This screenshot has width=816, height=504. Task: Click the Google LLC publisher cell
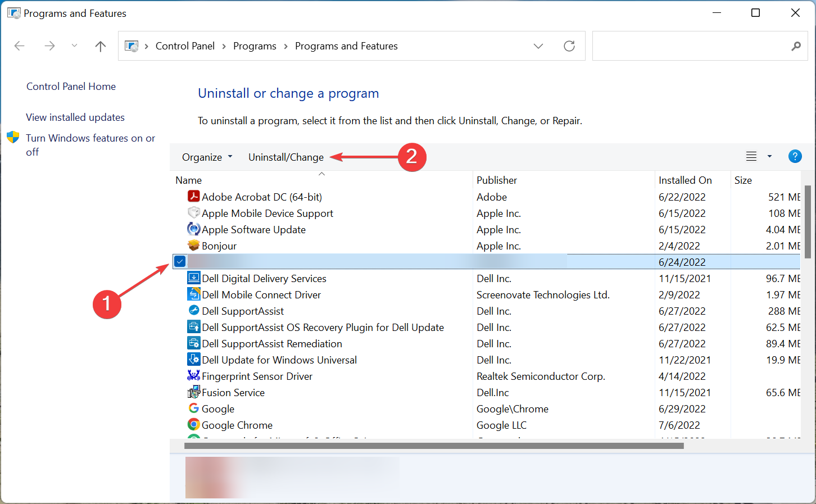502,425
